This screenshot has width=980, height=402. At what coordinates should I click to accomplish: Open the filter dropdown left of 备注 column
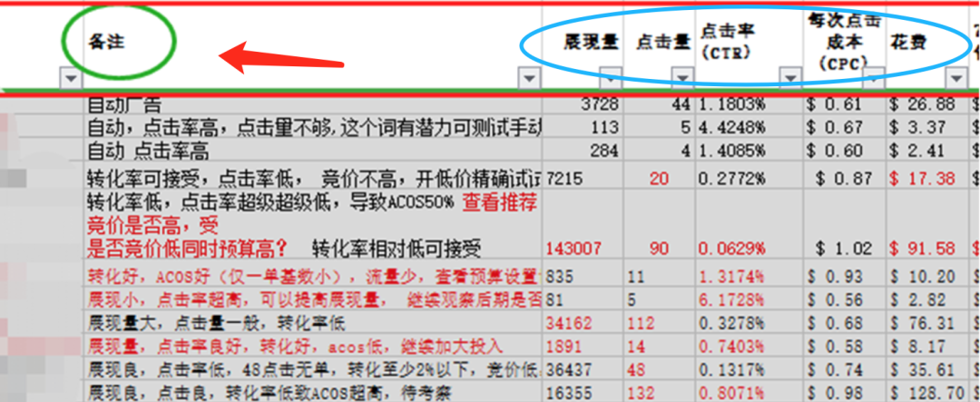(x=72, y=79)
